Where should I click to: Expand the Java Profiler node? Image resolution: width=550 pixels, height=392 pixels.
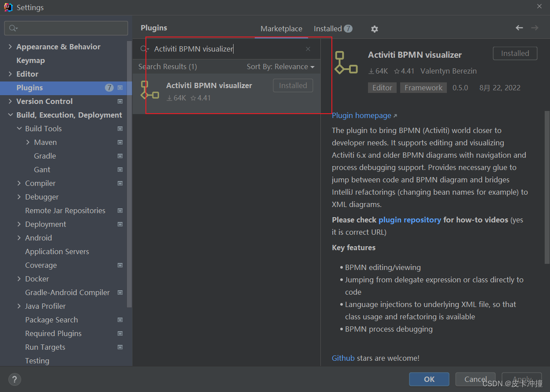point(19,306)
